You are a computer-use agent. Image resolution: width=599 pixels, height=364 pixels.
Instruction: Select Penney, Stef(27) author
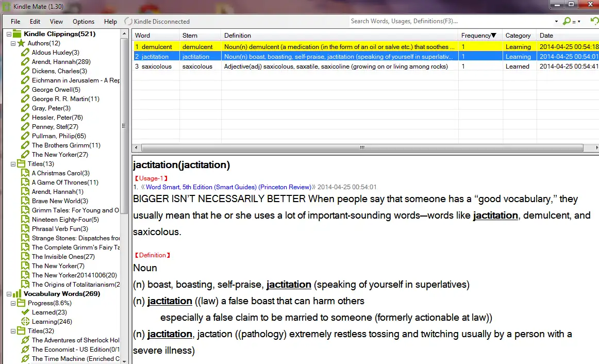[55, 127]
